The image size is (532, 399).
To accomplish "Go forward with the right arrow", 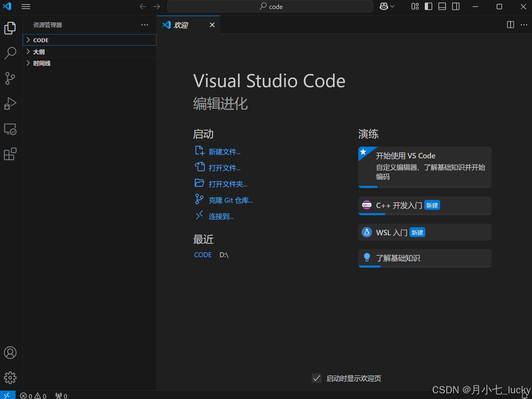I will [157, 7].
